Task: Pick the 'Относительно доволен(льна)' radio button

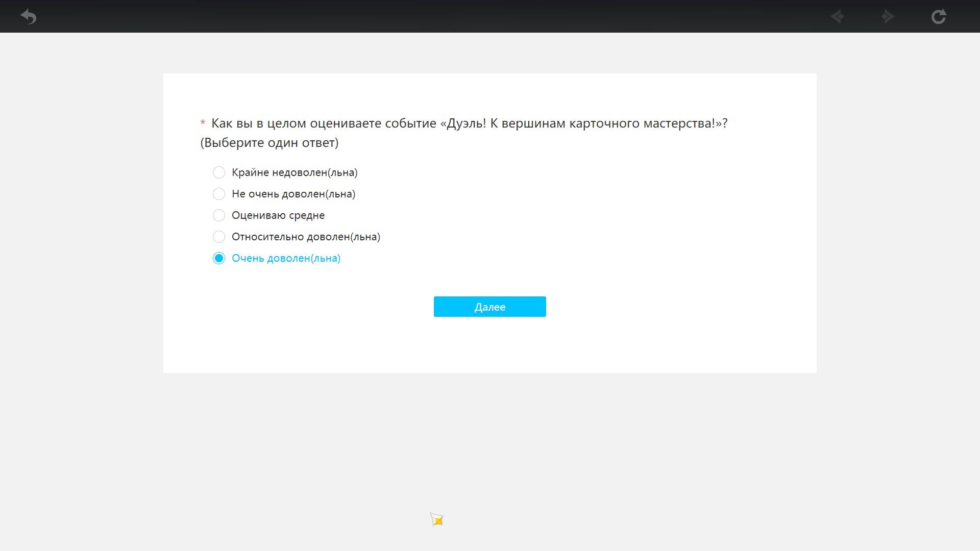Action: (x=219, y=237)
